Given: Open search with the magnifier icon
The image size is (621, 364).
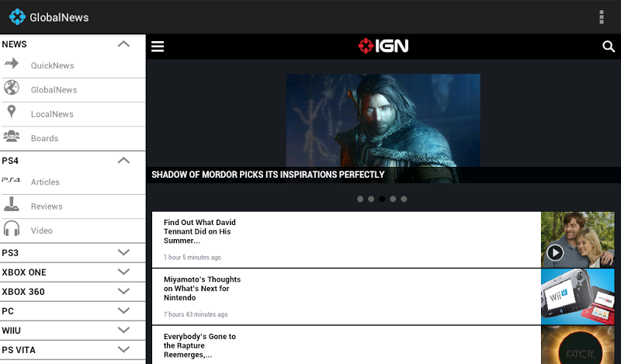Looking at the screenshot, I should pyautogui.click(x=609, y=47).
